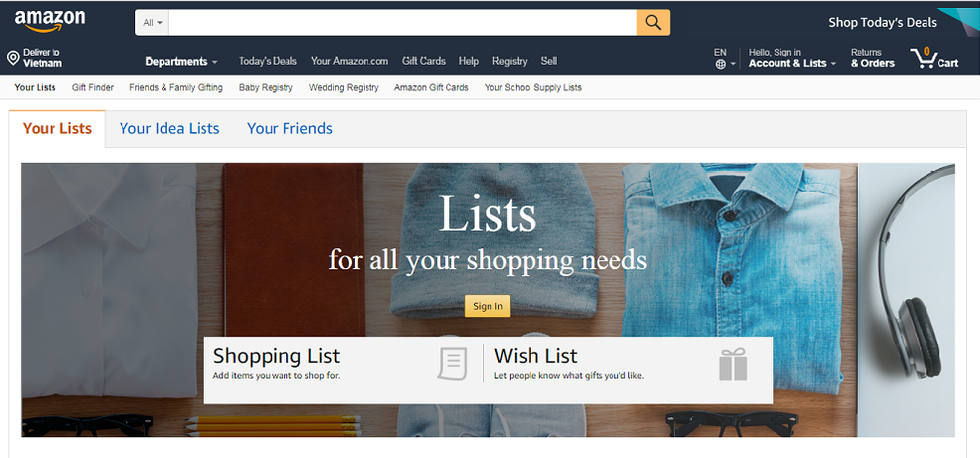Click the Amazon logo
This screenshot has width=980, height=458.
(x=50, y=21)
